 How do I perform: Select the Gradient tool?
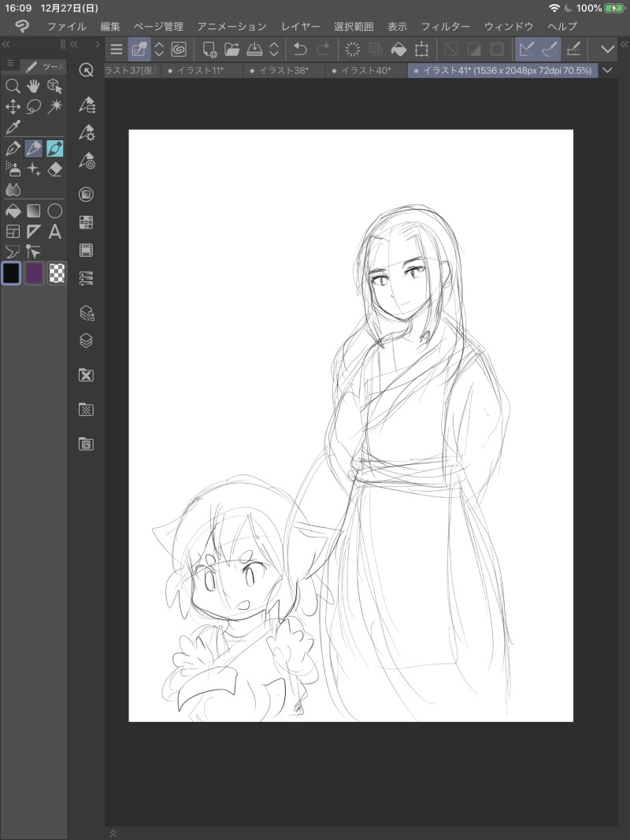point(34,211)
